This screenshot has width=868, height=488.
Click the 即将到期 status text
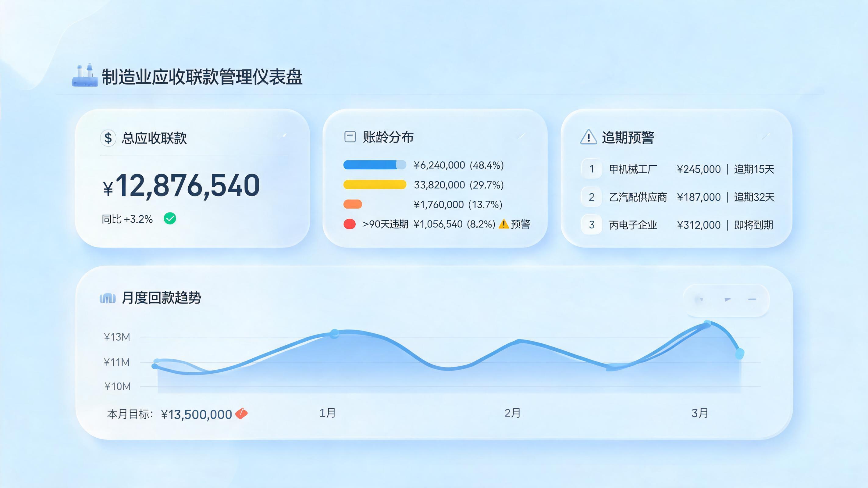pos(753,225)
